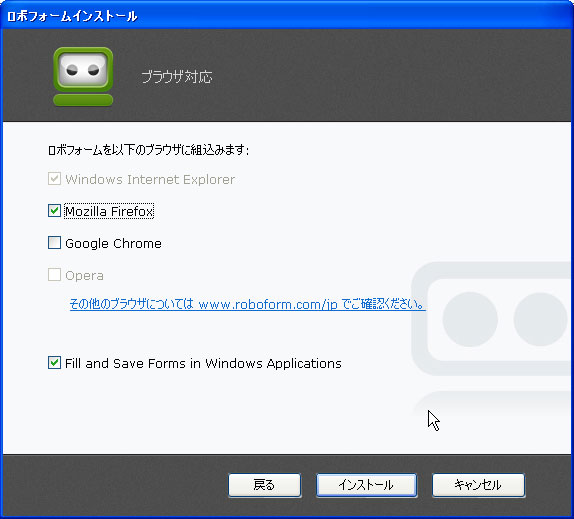
Task: Click the インストール (Install) button
Action: [366, 485]
